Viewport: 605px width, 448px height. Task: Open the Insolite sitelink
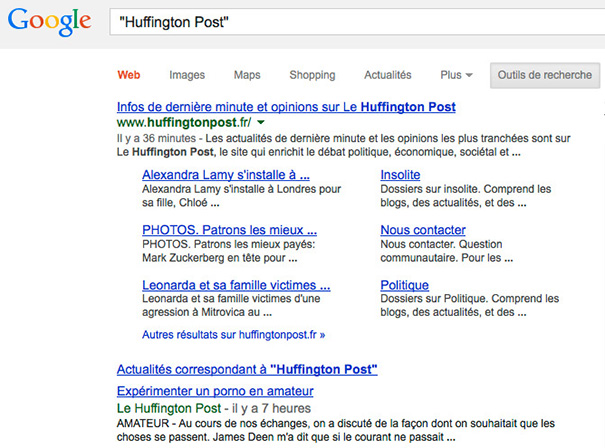click(x=400, y=175)
